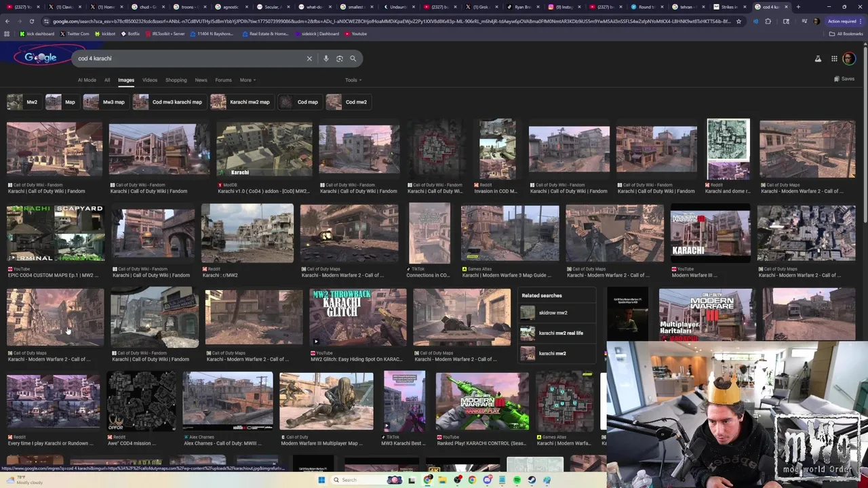Open the Modern Warfare III KARACHI YouTube thumbnail
Screen dimensions: 868x488
tap(710, 233)
